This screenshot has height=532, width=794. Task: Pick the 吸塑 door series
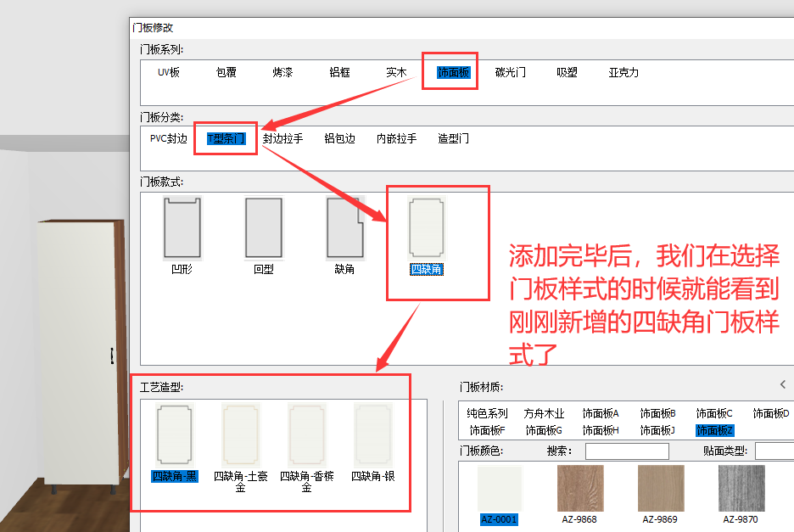tap(567, 72)
